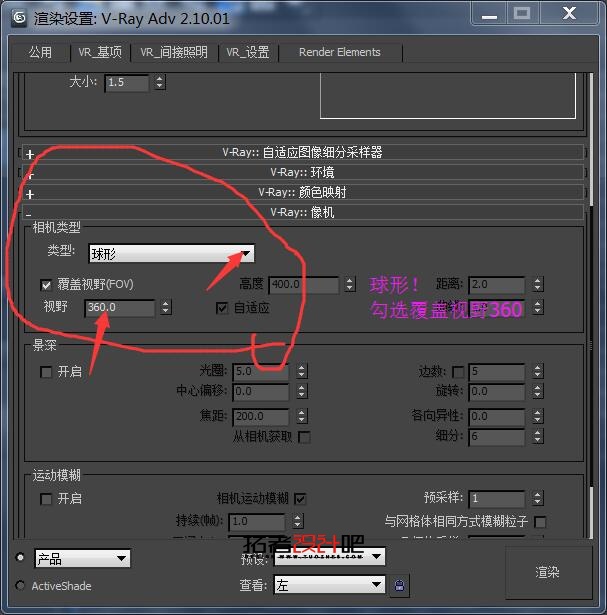Click the 持续(帧) field showing 1.0
The width and height of the screenshot is (607, 615).
point(257,522)
